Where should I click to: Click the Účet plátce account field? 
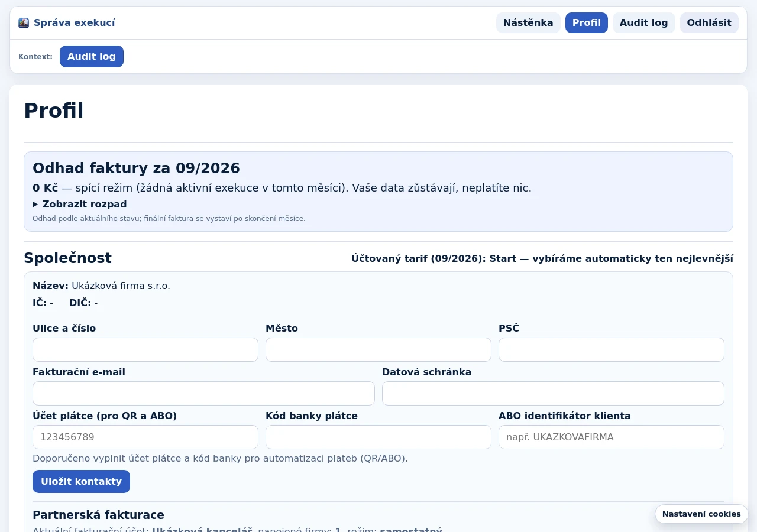click(145, 437)
